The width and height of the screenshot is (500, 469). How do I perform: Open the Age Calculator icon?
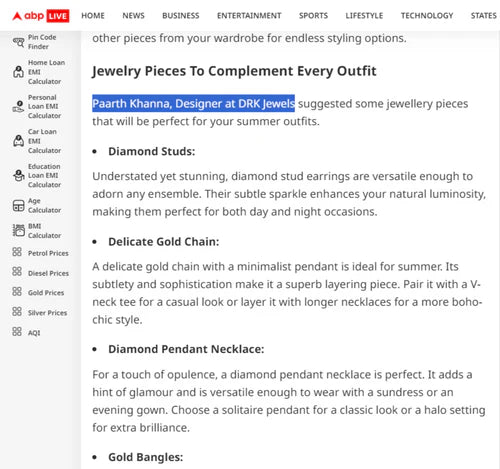(x=18, y=205)
